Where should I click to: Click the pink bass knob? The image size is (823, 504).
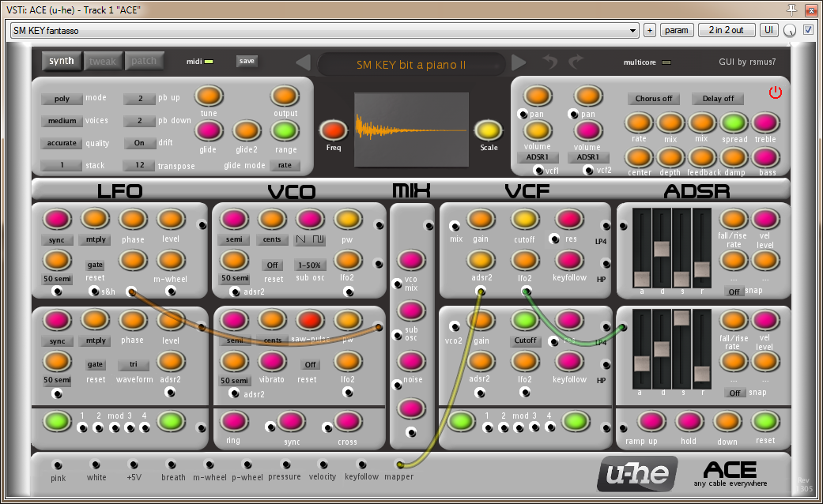pos(765,157)
